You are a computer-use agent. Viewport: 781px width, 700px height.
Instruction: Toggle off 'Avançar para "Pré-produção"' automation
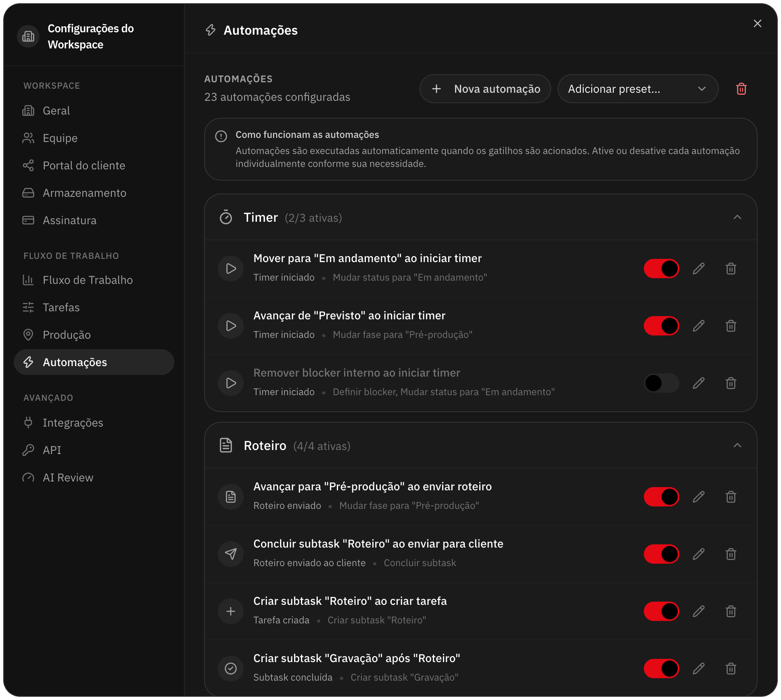[662, 497]
